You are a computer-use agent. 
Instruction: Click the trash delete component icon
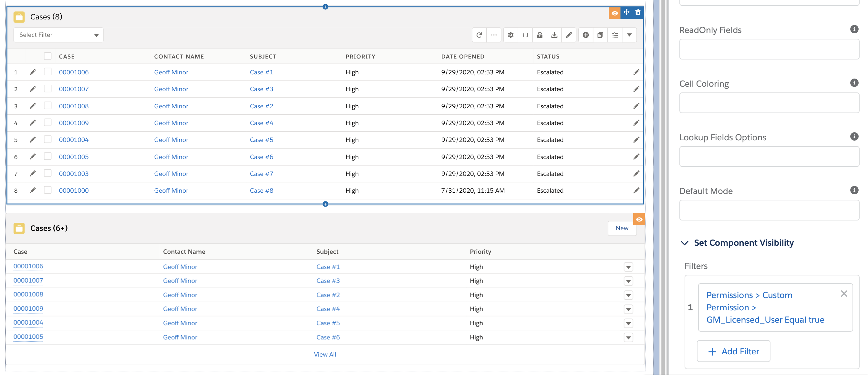pyautogui.click(x=637, y=13)
